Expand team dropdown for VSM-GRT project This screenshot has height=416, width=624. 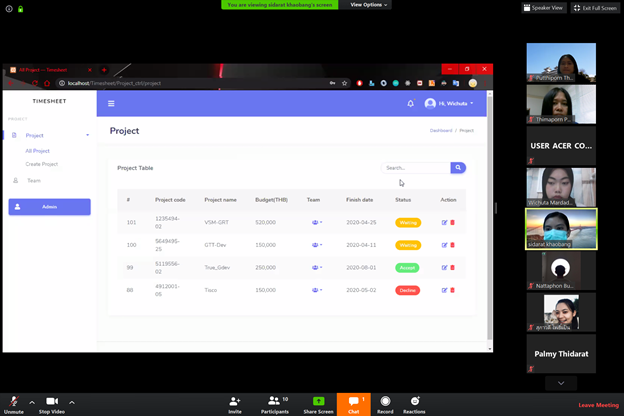pyautogui.click(x=316, y=222)
